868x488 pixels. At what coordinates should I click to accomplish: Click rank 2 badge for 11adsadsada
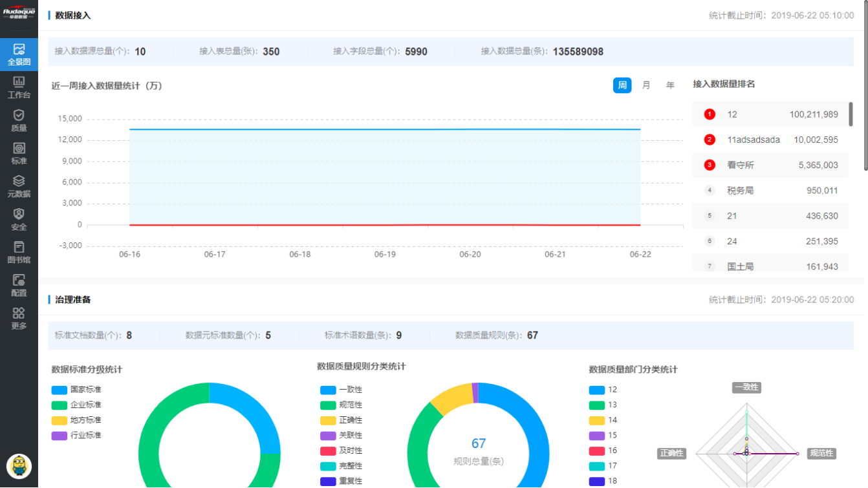tap(710, 140)
